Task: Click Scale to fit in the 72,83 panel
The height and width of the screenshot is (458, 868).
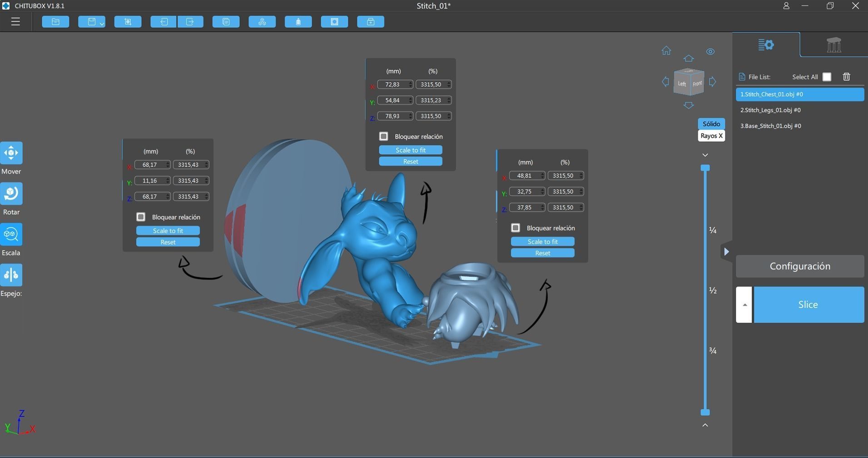Action: (411, 150)
